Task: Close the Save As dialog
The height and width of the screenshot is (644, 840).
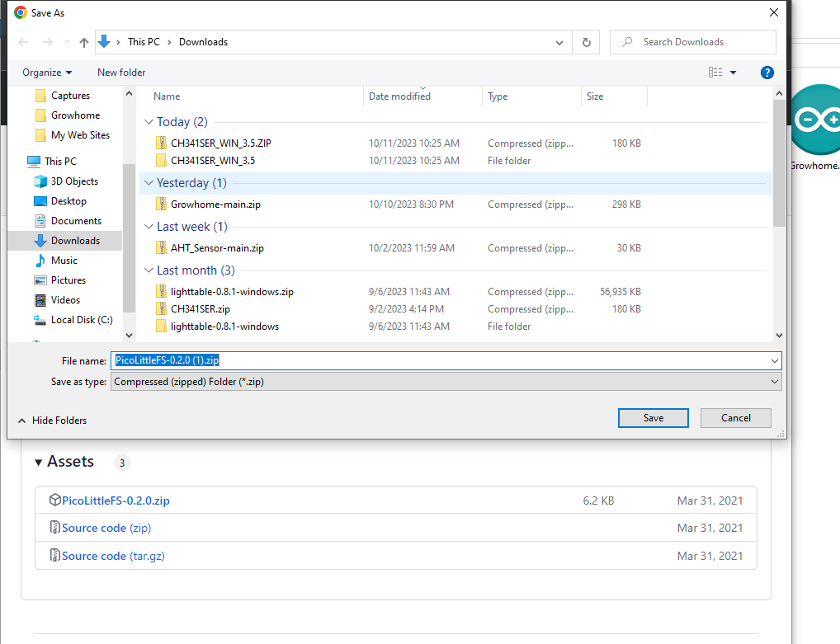Action: click(773, 12)
